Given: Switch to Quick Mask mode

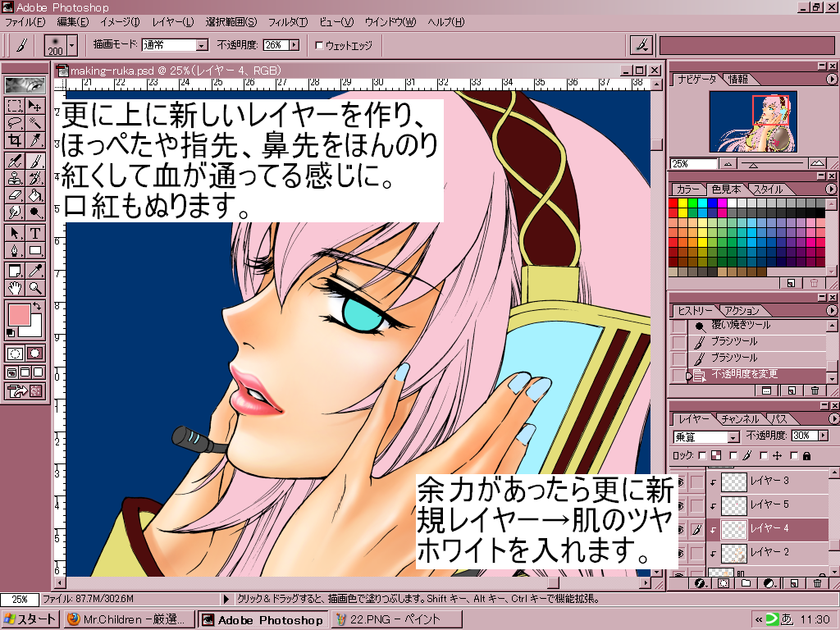Looking at the screenshot, I should click(x=34, y=353).
